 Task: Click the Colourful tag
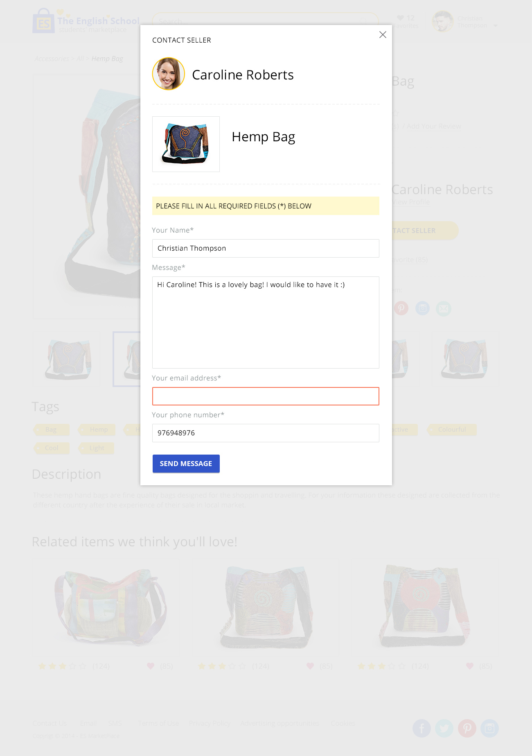pyautogui.click(x=452, y=430)
